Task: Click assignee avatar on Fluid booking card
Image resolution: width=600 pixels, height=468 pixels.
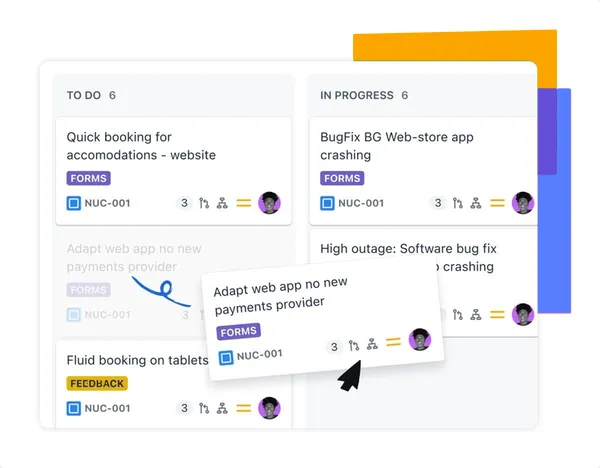Action: (269, 408)
